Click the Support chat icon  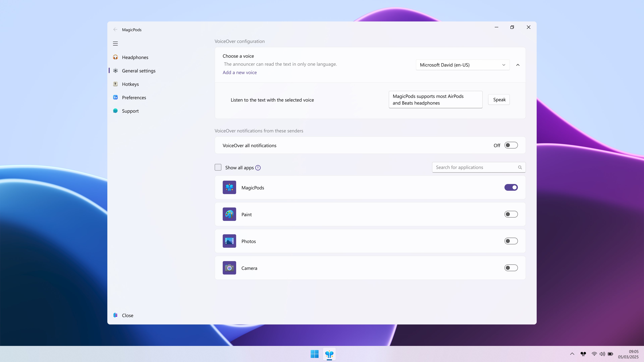click(x=115, y=111)
